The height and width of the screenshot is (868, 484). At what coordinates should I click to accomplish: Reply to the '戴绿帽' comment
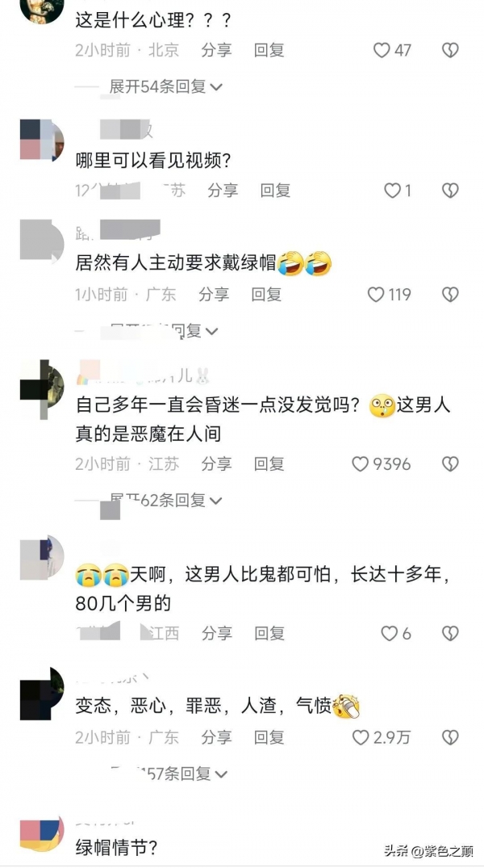[x=267, y=295]
